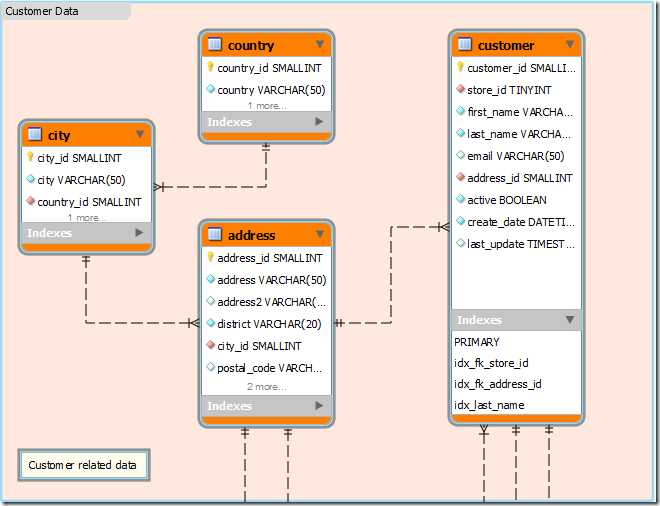Collapse the country table with header arrow
The width and height of the screenshot is (660, 506).
click(320, 44)
